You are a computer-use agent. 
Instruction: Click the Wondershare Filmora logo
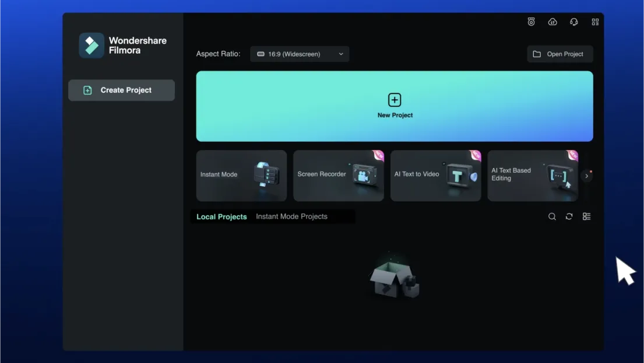tap(92, 45)
